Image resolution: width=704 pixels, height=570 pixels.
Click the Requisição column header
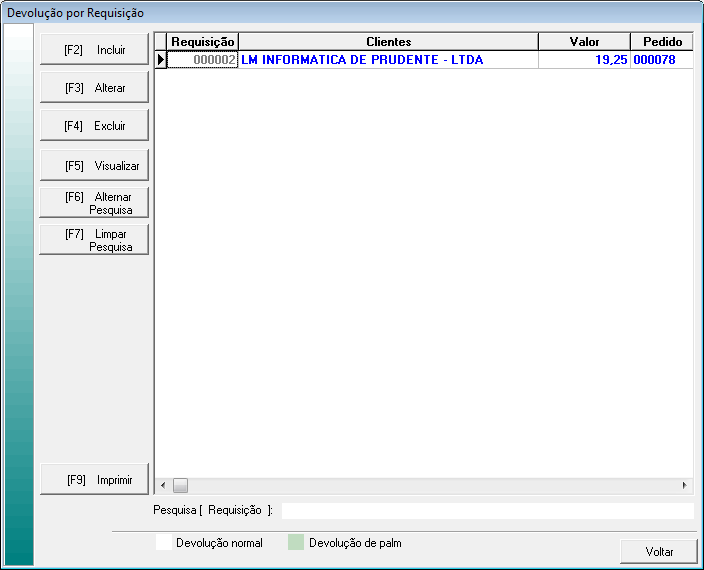coord(203,42)
